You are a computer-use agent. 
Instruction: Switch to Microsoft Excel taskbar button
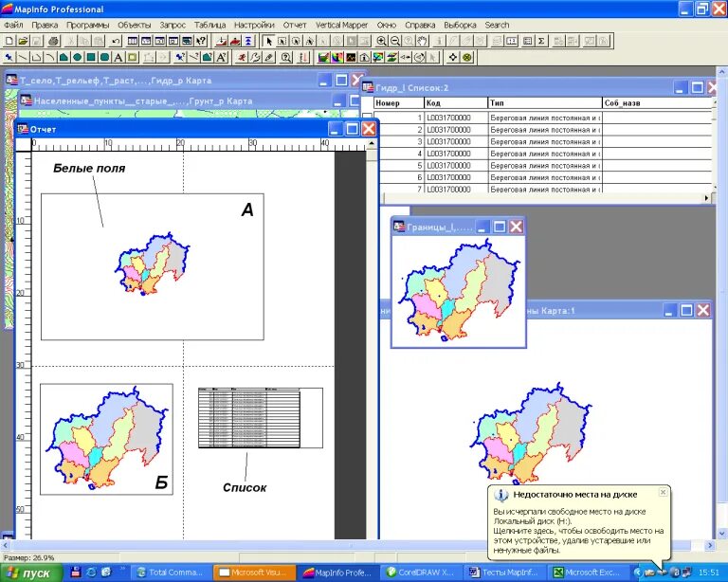coord(588,573)
